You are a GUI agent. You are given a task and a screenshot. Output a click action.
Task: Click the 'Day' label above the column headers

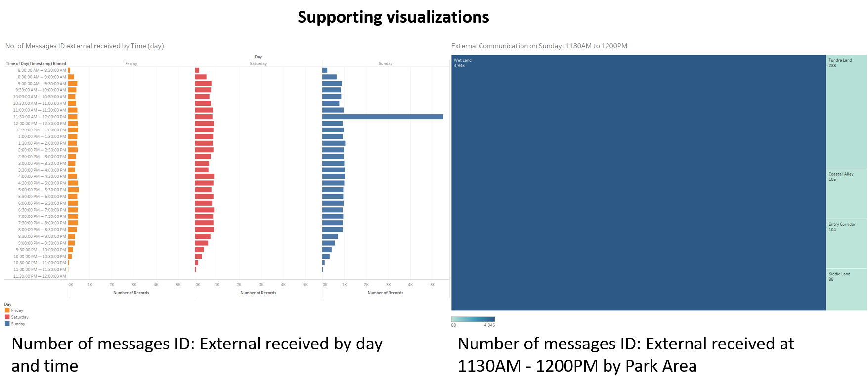tap(259, 57)
